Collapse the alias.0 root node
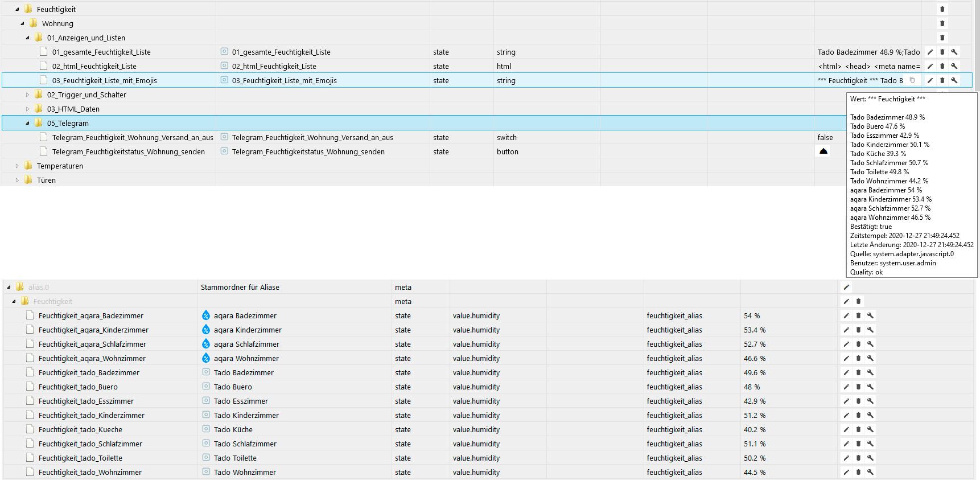 tap(9, 287)
